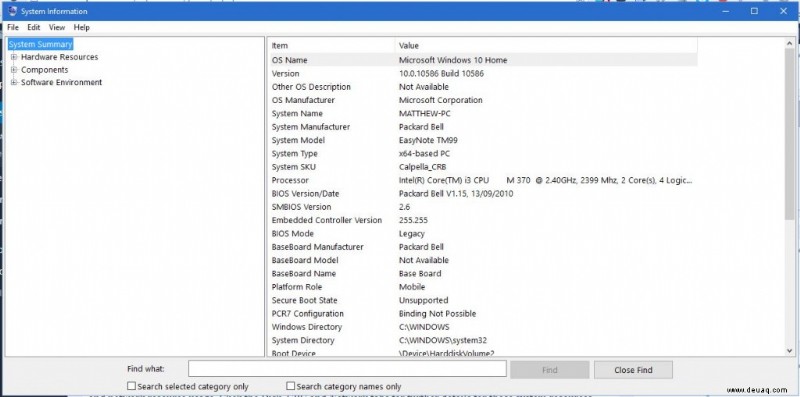Select the Secure Boot State row
Viewport: 800px width, 397px height.
(483, 300)
